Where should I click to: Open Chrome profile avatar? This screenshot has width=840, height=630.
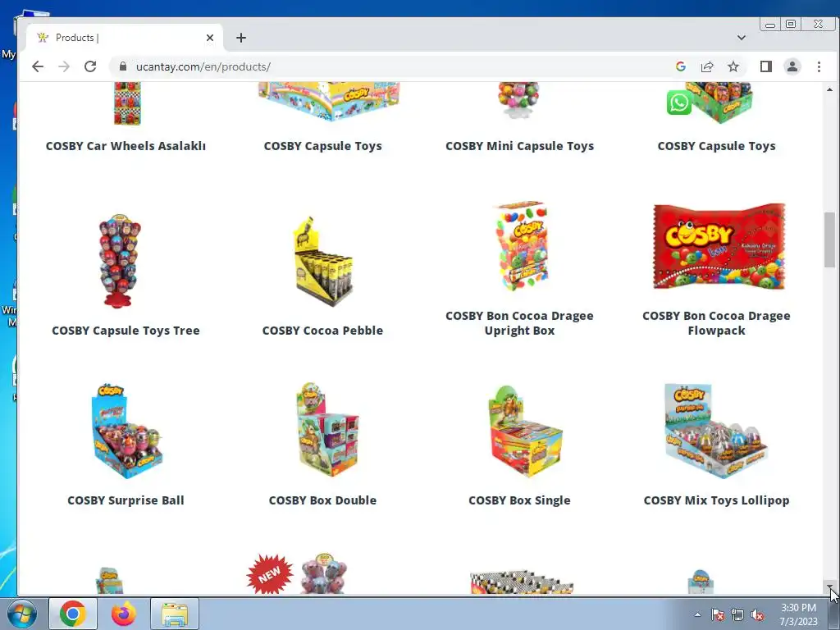click(792, 66)
